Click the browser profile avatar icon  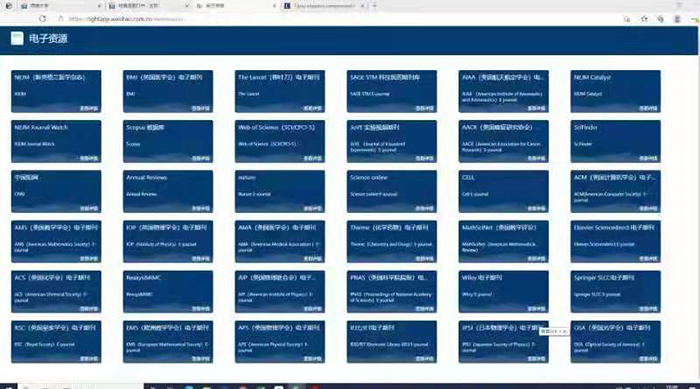[x=677, y=19]
